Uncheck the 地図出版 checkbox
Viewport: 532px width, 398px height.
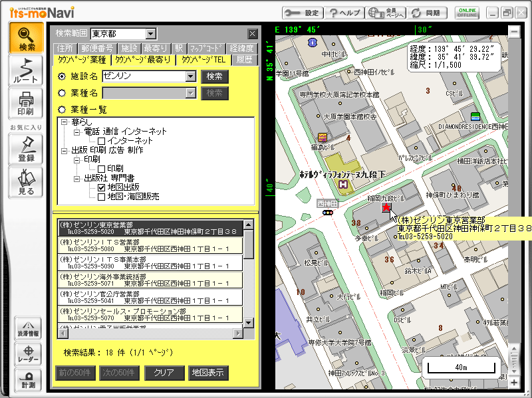101,187
